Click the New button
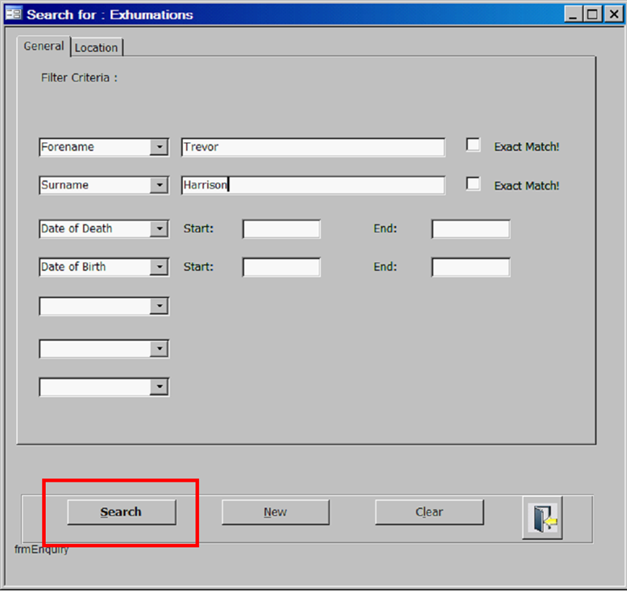 point(275,512)
